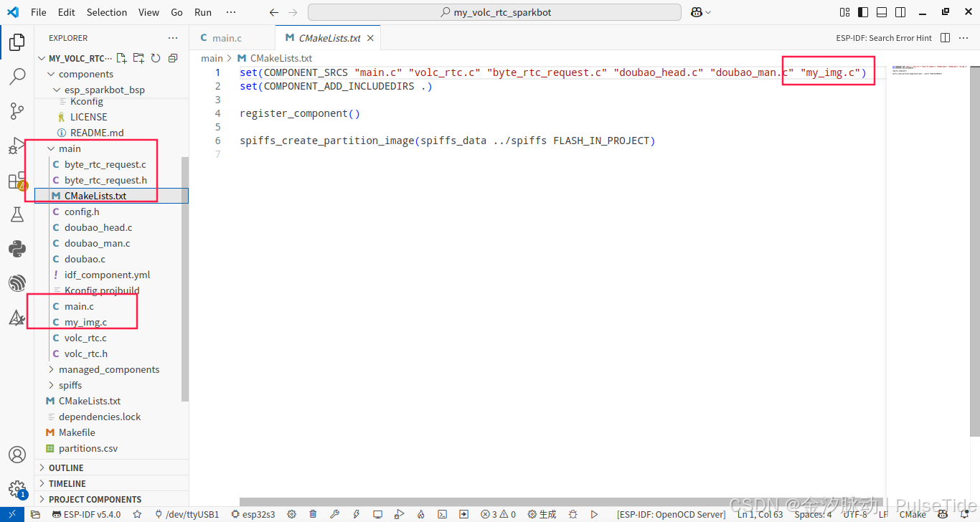980x522 pixels.
Task: Collapse the components folder
Action: (x=51, y=74)
